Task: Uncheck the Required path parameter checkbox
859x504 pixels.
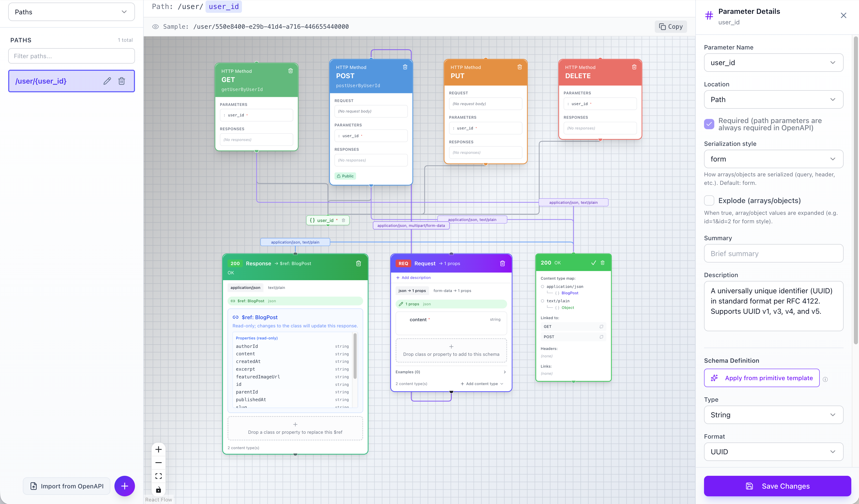Action: click(709, 124)
